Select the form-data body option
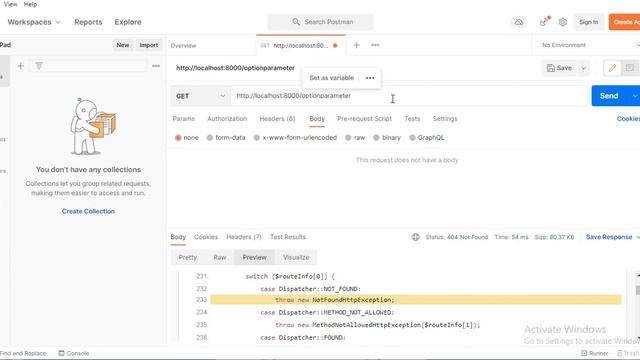This screenshot has height=360, width=640. [226, 138]
